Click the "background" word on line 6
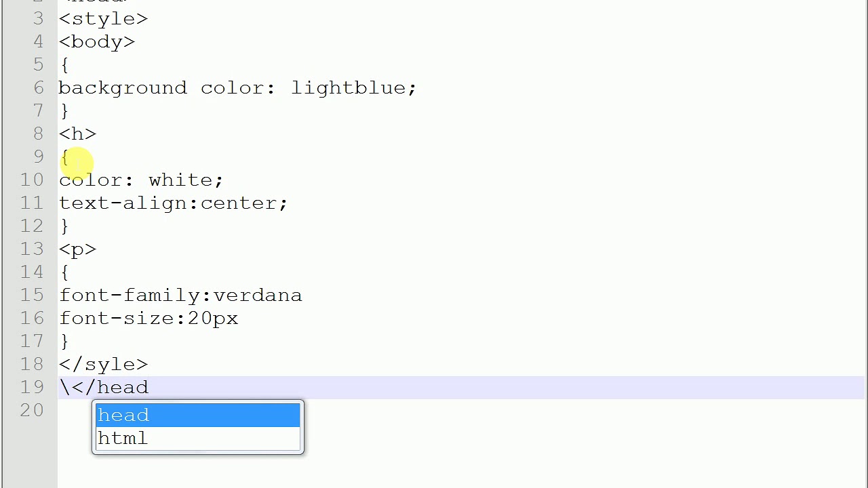 (x=123, y=87)
